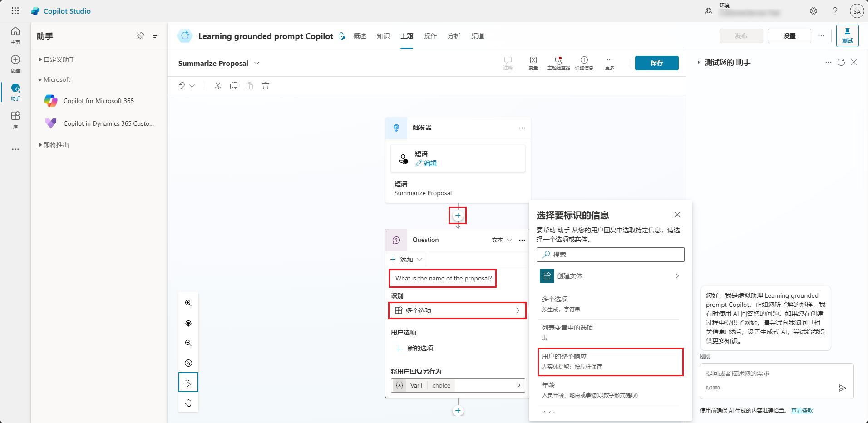Enable the selection pointer tool
Screen dimensions: 868x423
pos(188,382)
